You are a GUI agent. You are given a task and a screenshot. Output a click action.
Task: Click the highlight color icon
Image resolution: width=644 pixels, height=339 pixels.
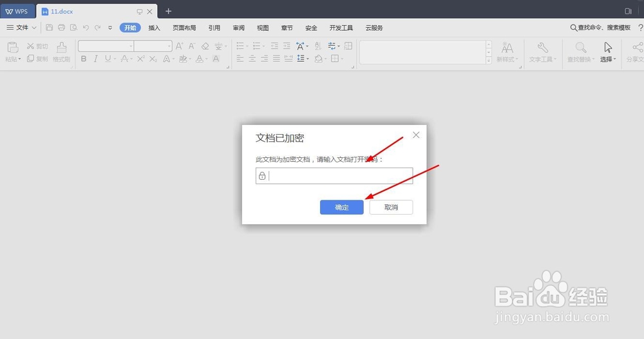pyautogui.click(x=183, y=59)
